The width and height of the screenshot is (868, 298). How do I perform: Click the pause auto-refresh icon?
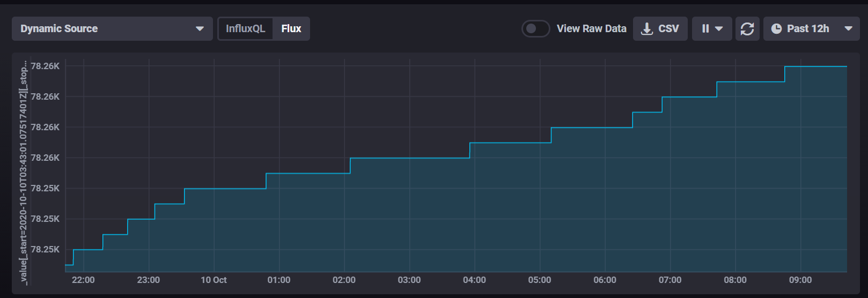click(705, 29)
